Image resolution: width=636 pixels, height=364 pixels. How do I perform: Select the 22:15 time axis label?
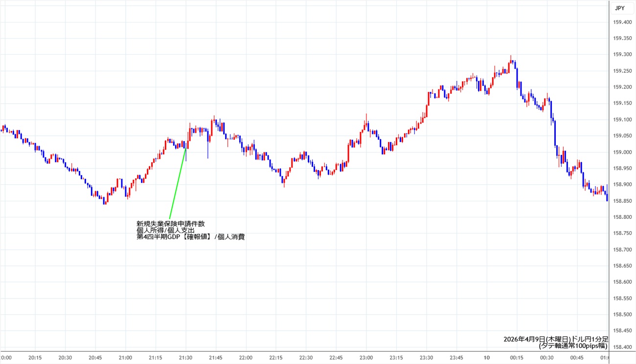pyautogui.click(x=276, y=358)
